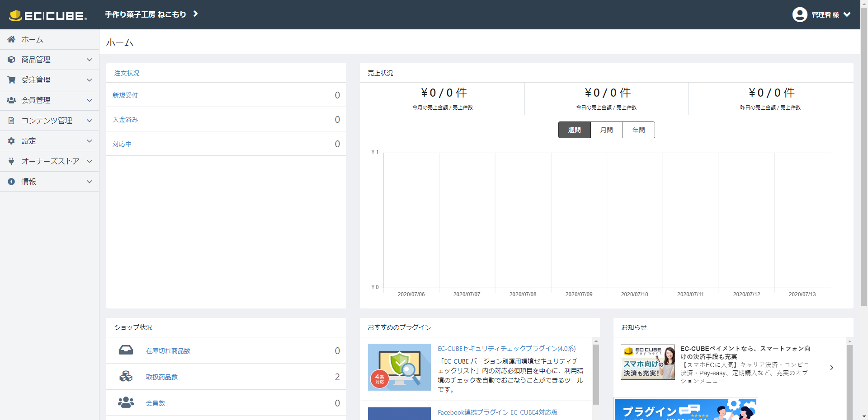Image resolution: width=868 pixels, height=420 pixels.
Task: Click the users icon for 会員数
Action: click(126, 402)
